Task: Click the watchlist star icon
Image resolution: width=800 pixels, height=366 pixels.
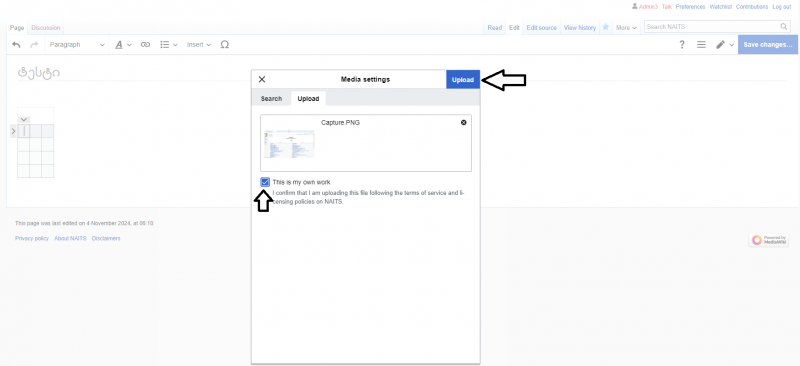Action: pos(606,27)
